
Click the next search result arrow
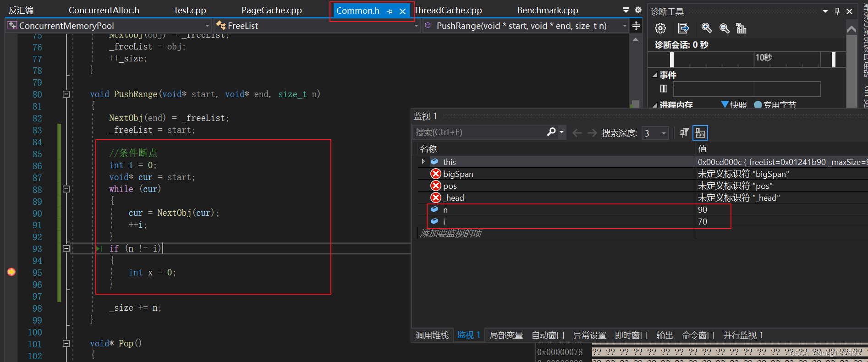pos(592,133)
